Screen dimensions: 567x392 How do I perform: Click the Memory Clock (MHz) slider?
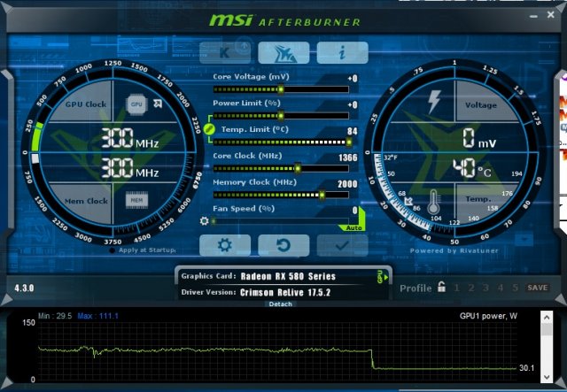(x=280, y=194)
